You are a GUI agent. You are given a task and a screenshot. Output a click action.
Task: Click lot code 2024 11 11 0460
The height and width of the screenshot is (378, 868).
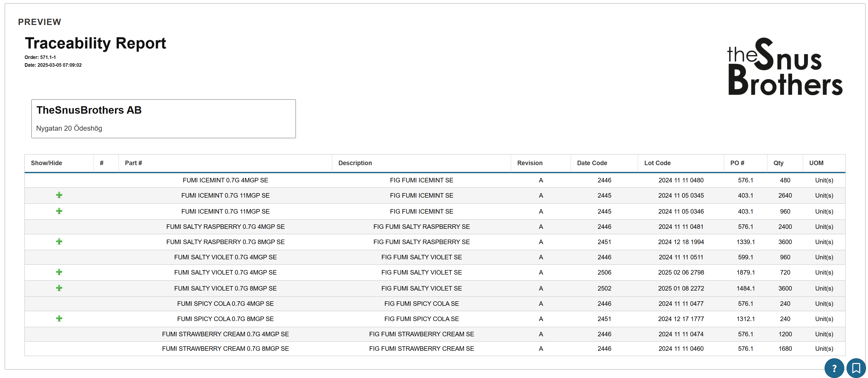pos(681,348)
